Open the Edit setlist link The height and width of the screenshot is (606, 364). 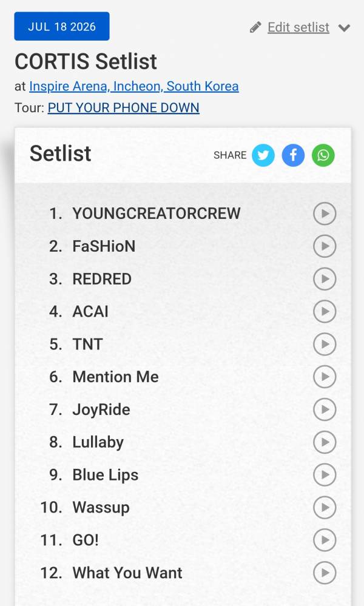pyautogui.click(x=298, y=27)
